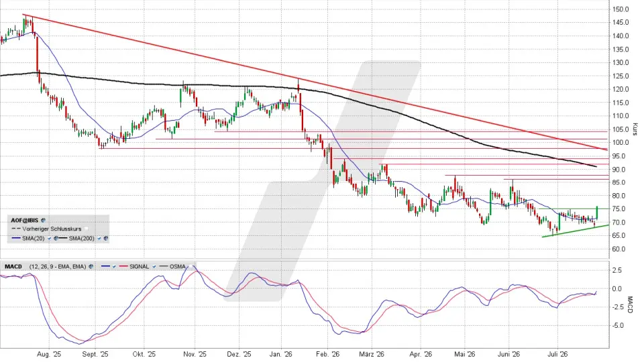Click the 100.0 price axis label
The width and height of the screenshot is (644, 362).
620,142
